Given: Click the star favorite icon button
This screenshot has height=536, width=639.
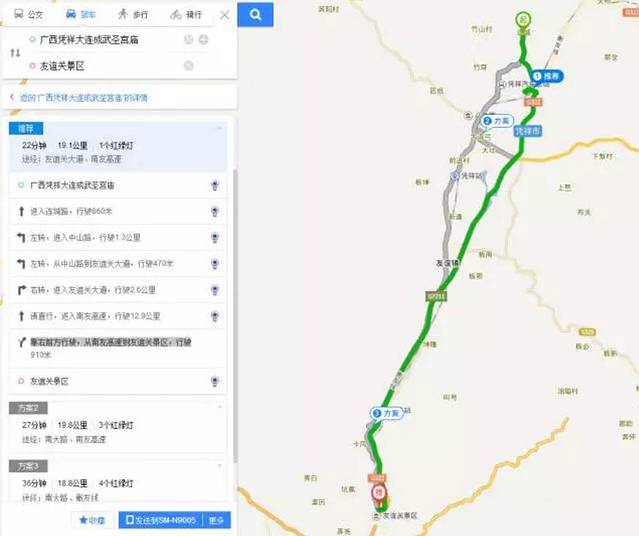Looking at the screenshot, I should [92, 520].
